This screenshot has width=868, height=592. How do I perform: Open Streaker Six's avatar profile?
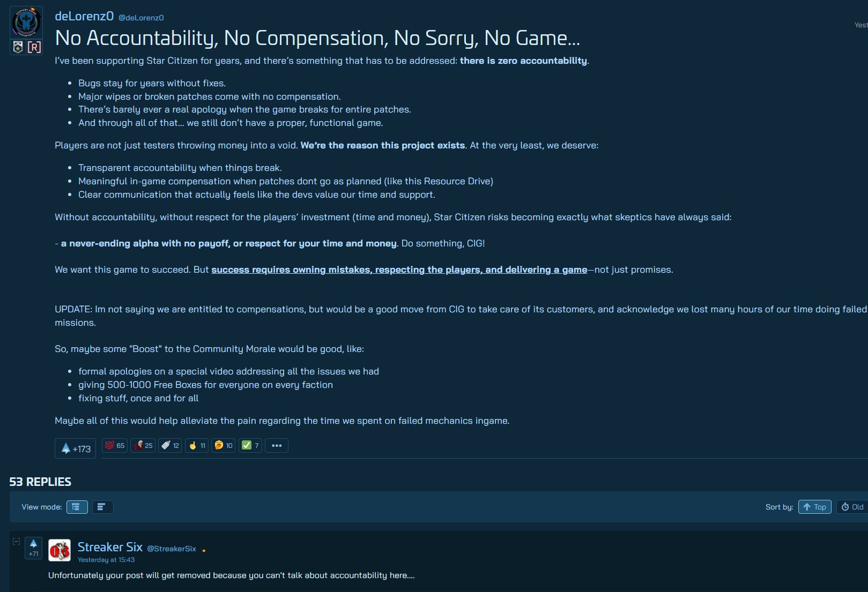click(60, 550)
